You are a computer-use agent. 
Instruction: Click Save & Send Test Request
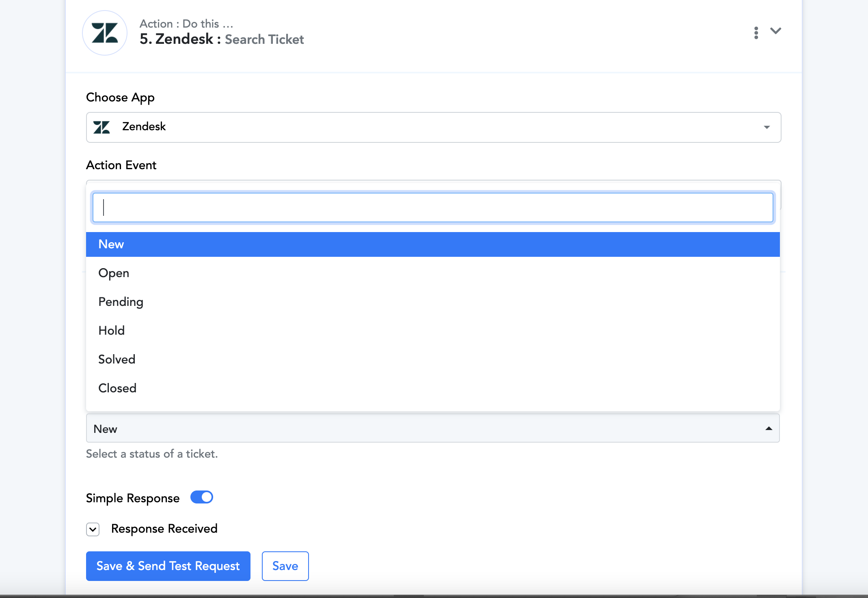click(168, 566)
